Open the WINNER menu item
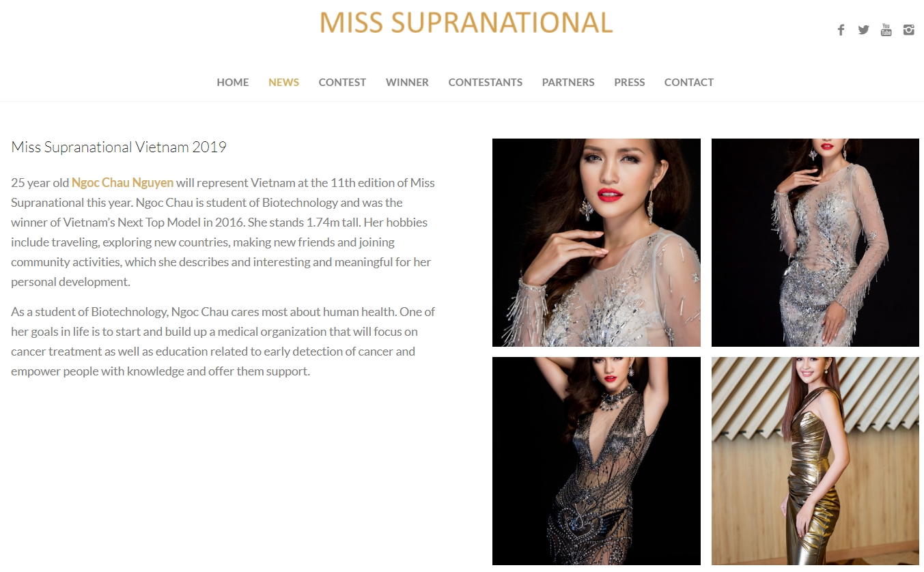Image resolution: width=924 pixels, height=572 pixels. click(x=407, y=82)
